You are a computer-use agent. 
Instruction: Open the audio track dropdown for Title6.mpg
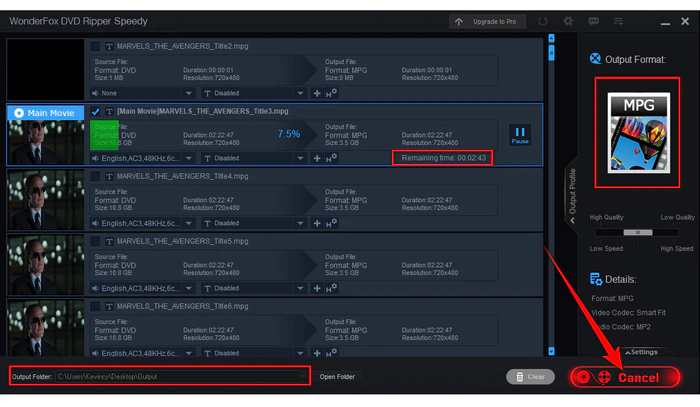[x=142, y=353]
